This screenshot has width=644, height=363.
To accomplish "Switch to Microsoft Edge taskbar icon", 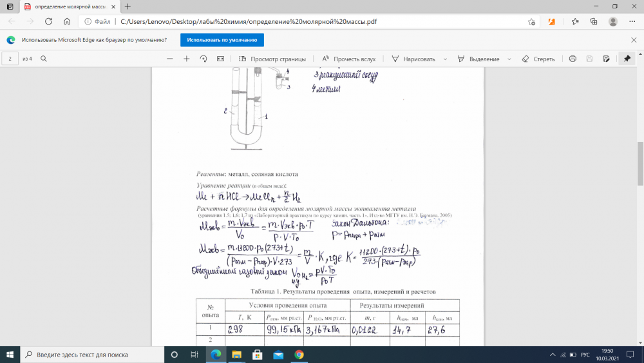I will (x=216, y=355).
